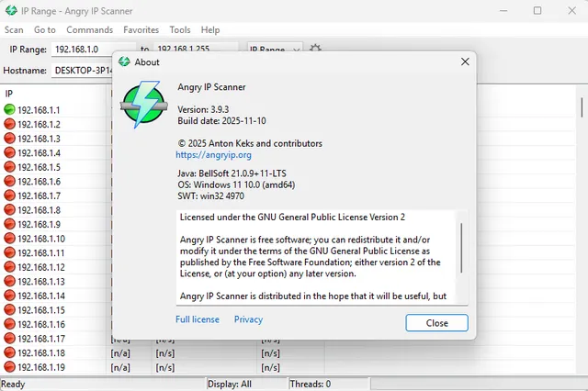This screenshot has width=588, height=391.
Task: Click the preferences gear icon in toolbar
Action: click(315, 49)
